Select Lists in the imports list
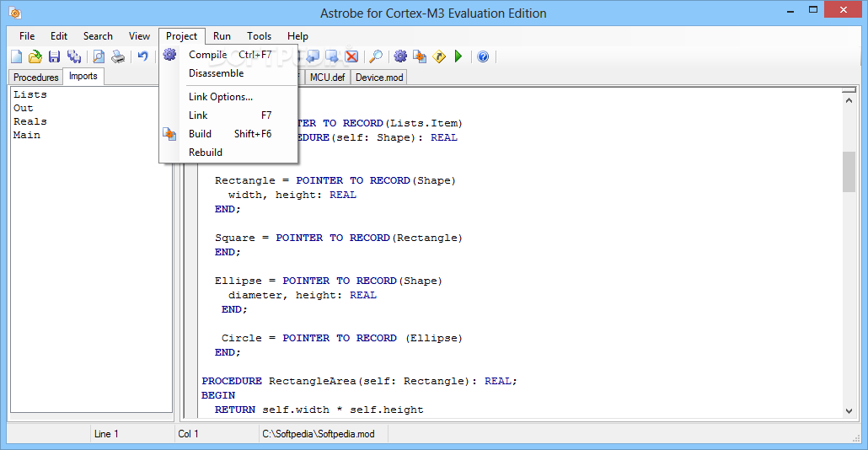Screen dimensions: 868x450 [x=29, y=94]
